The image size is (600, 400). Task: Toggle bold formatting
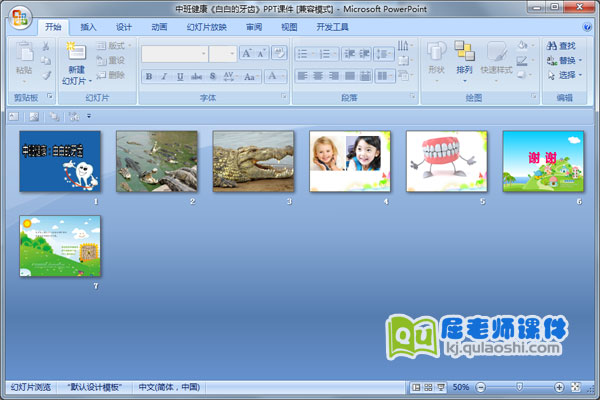click(x=149, y=76)
